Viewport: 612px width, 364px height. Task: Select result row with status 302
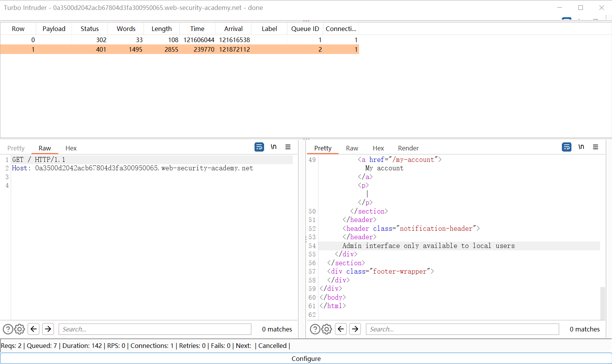tap(101, 40)
